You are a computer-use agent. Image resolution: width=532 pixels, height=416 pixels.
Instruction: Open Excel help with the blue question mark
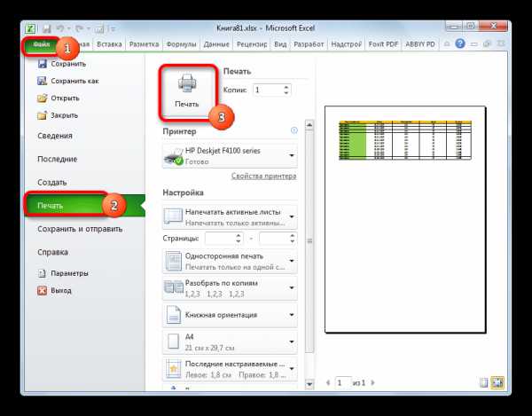460,43
